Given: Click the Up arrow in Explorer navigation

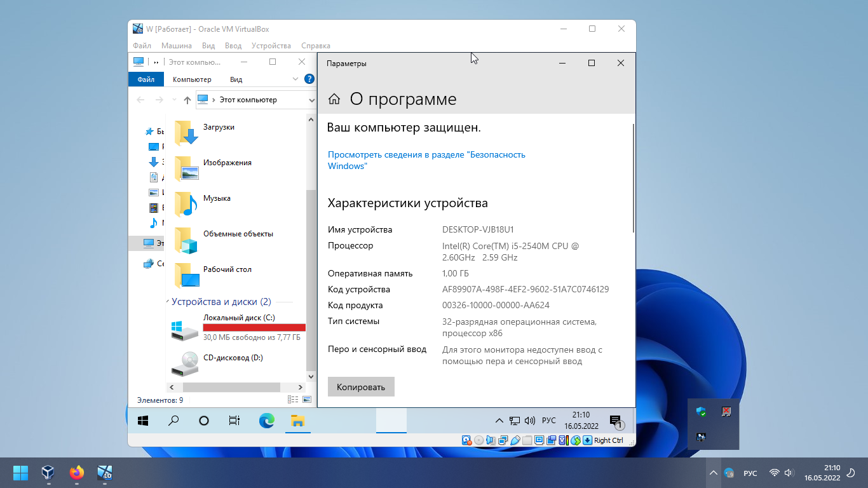Looking at the screenshot, I should 187,100.
